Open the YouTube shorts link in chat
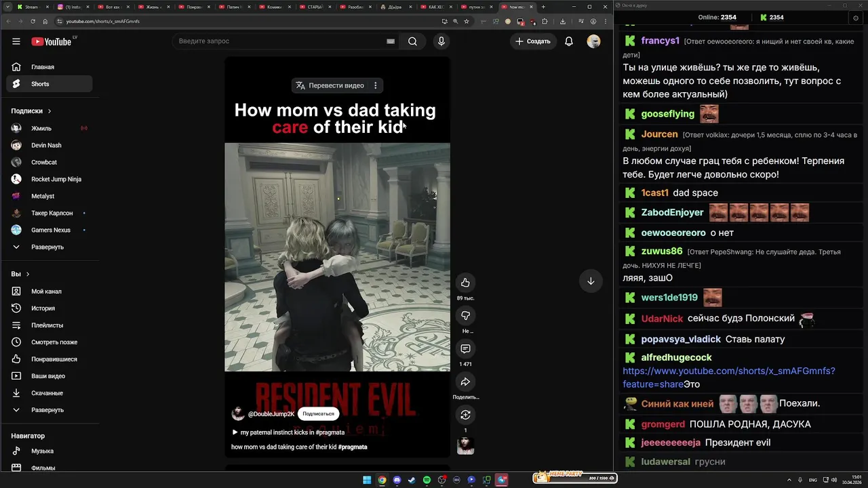Screen dimensions: 868x488 click(x=729, y=378)
